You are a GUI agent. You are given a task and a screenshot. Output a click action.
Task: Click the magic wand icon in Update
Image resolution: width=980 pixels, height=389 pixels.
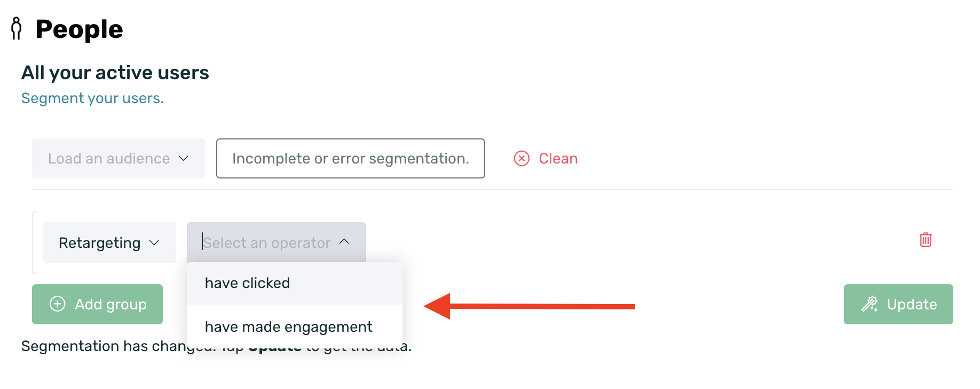[870, 304]
